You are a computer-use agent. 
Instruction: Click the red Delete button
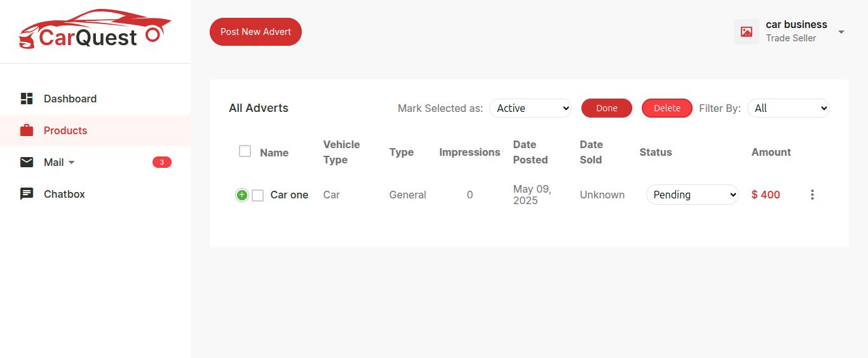[667, 108]
